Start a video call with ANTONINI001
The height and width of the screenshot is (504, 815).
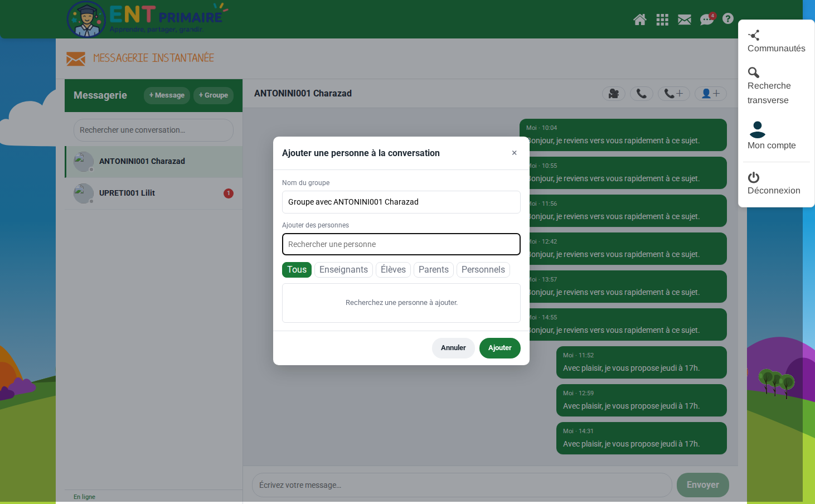(x=614, y=94)
